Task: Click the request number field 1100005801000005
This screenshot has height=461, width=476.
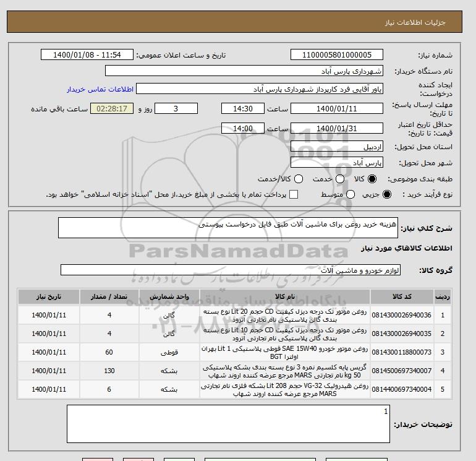Action: point(337,54)
